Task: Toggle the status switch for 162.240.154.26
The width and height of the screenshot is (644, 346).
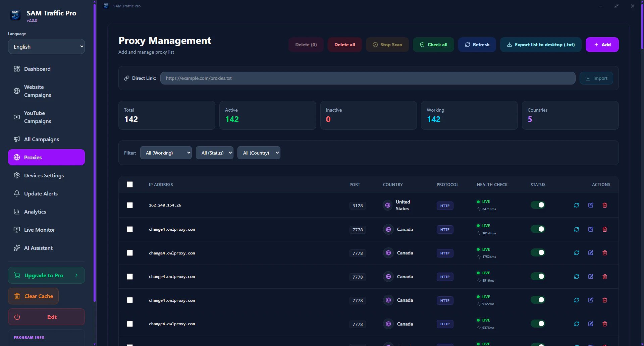Action: (x=538, y=205)
